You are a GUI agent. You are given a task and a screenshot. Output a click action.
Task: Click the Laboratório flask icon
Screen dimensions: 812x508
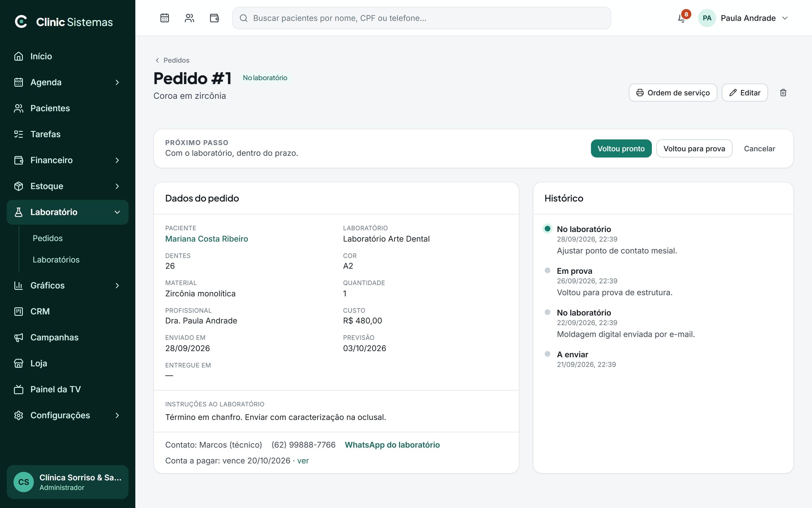(19, 212)
